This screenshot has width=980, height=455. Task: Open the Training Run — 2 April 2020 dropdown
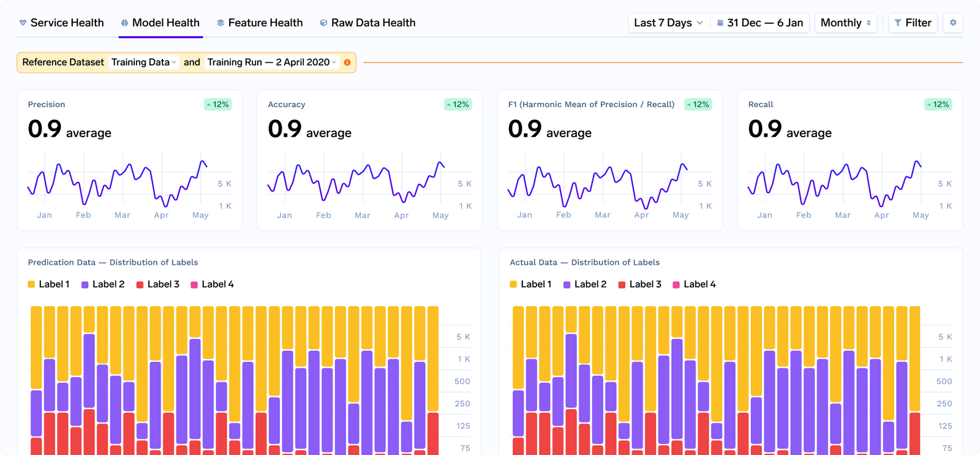tap(272, 62)
